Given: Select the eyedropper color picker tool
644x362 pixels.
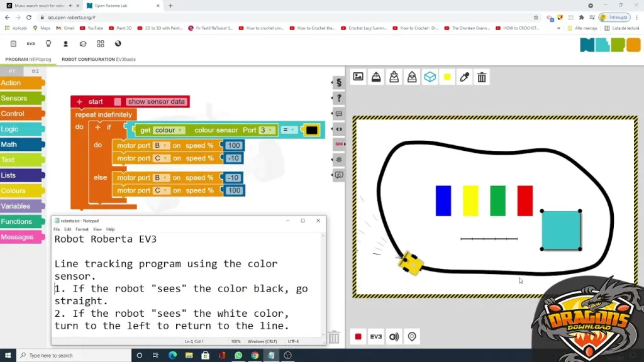Looking at the screenshot, I should (465, 77).
